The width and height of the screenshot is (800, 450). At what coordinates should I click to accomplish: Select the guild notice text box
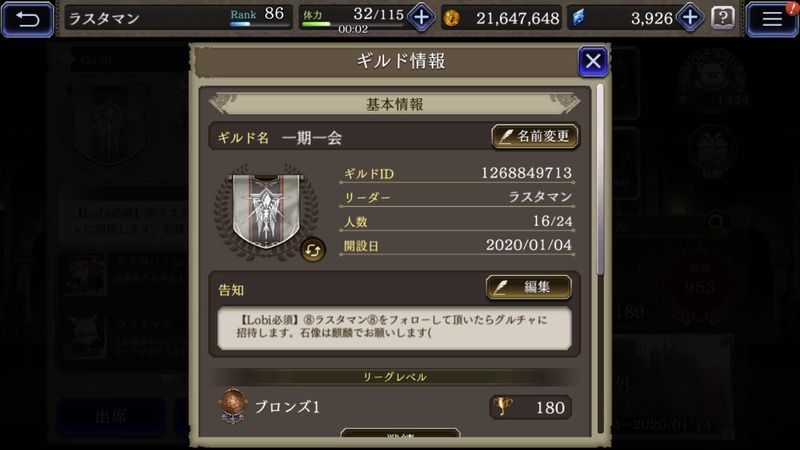[x=394, y=328]
